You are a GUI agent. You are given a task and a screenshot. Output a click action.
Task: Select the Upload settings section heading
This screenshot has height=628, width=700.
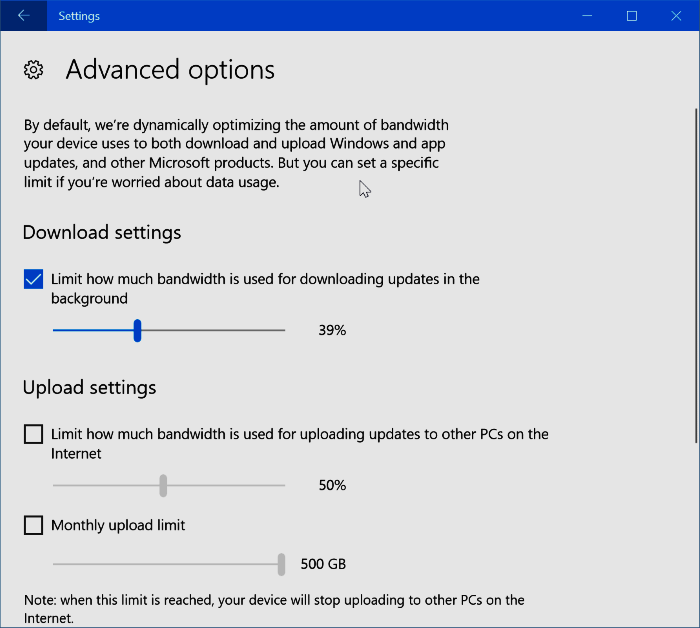90,387
